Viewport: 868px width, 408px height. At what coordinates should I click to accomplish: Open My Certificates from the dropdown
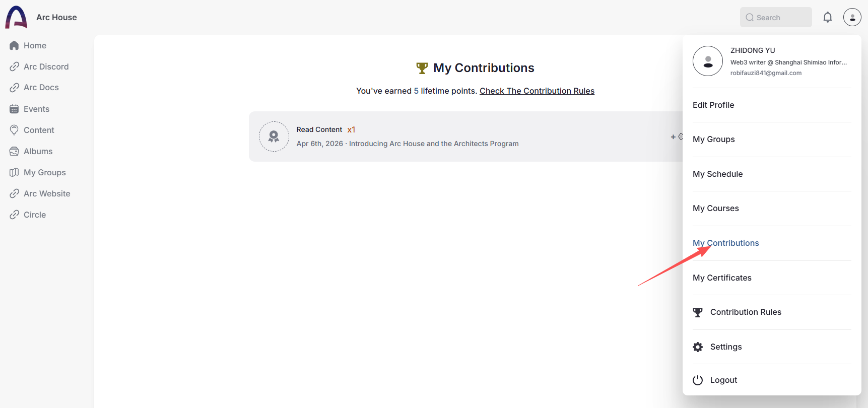click(x=721, y=278)
